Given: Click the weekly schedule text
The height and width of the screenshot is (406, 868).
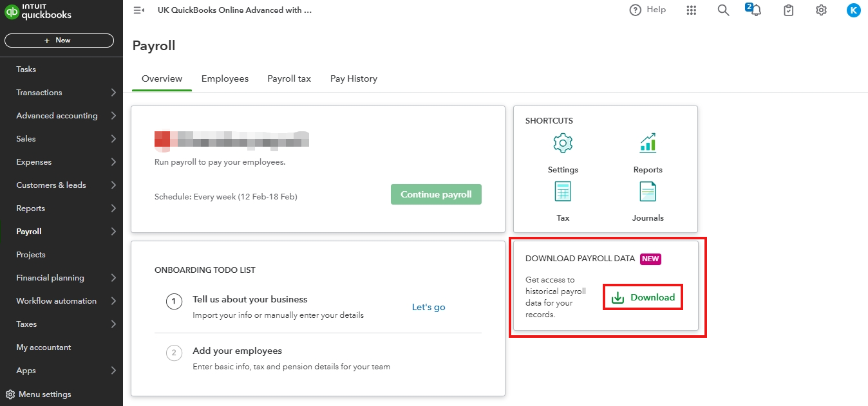Looking at the screenshot, I should [226, 197].
